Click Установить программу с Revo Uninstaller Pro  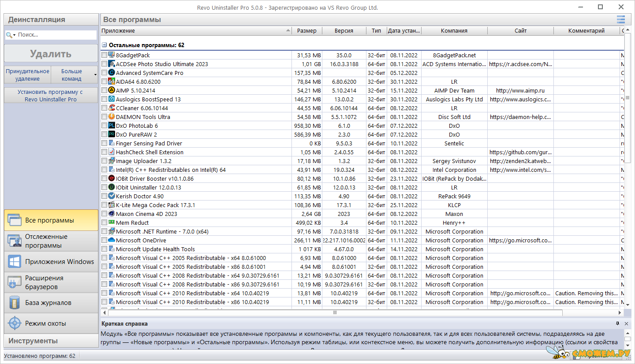pyautogui.click(x=51, y=96)
